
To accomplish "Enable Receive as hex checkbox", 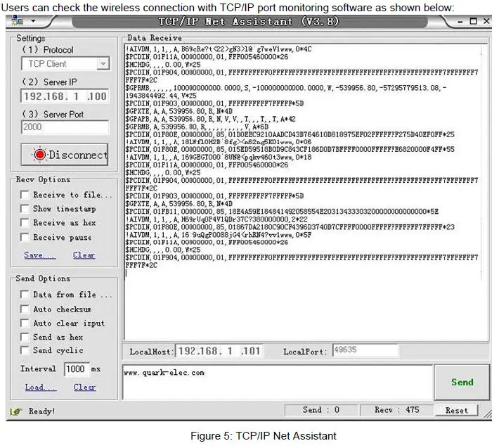I will click(25, 222).
